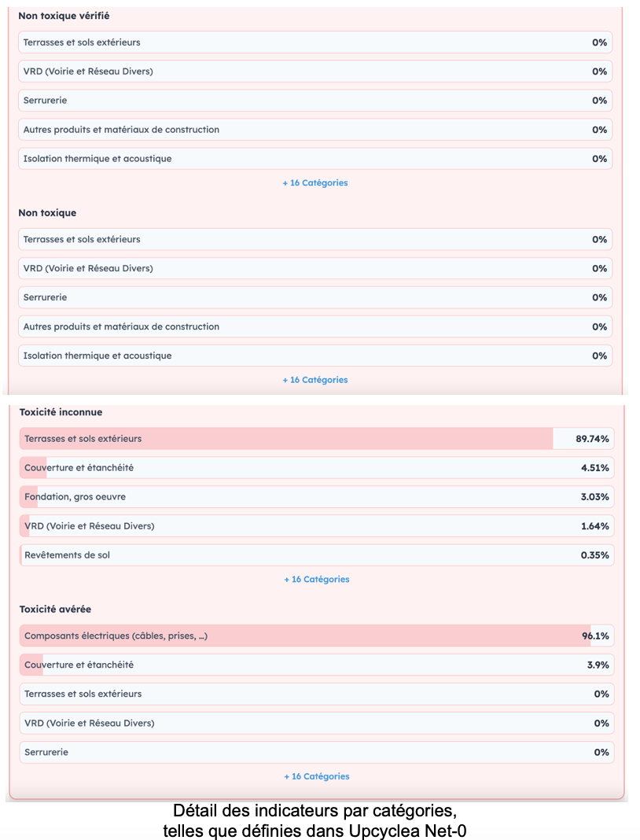Show 16 more categories under Toxicité avérée
Viewport: 640px width, 840px height.
pyautogui.click(x=317, y=776)
